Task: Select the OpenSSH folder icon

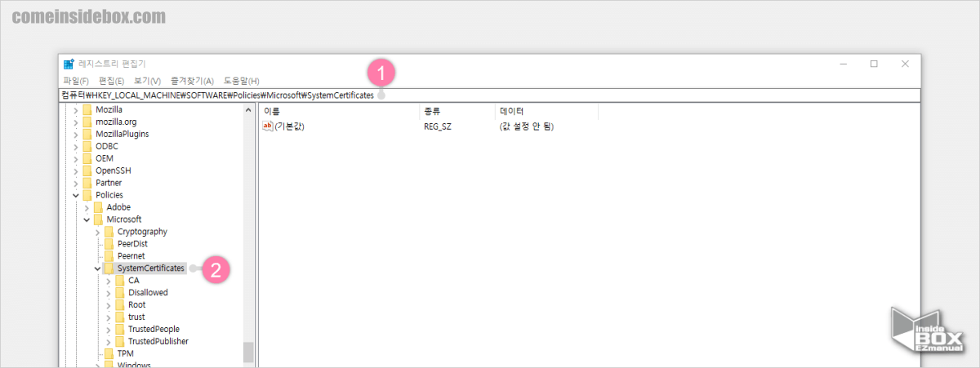Action: (x=87, y=171)
